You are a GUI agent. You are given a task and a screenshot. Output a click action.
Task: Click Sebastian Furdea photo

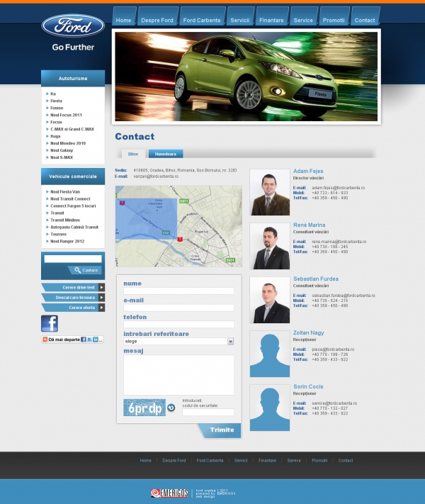pos(270,301)
